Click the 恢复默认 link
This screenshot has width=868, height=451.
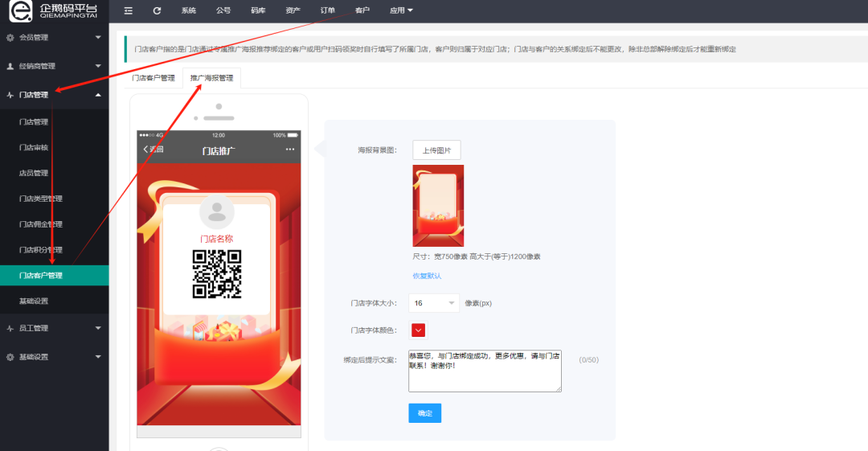click(x=427, y=276)
